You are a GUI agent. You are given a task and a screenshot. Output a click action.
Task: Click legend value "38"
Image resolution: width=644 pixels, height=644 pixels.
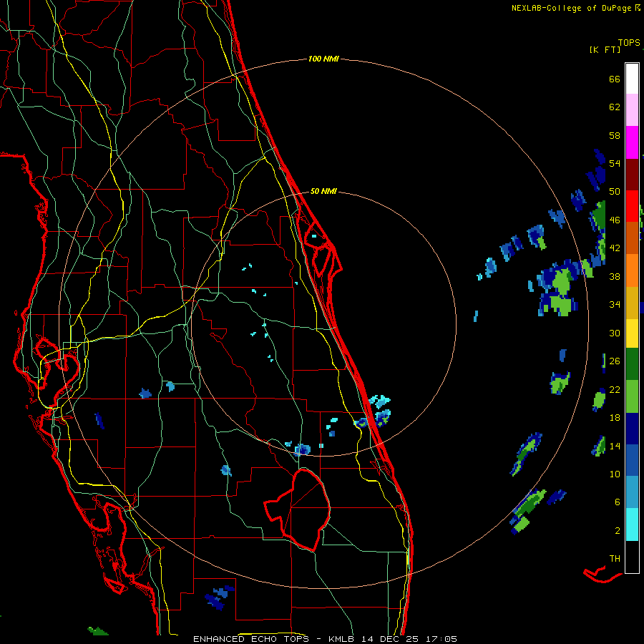[x=615, y=276]
